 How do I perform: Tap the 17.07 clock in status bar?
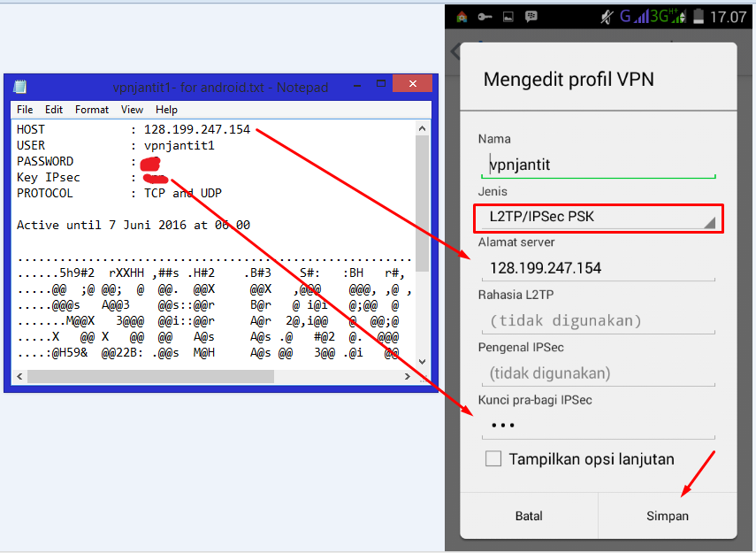(x=728, y=18)
